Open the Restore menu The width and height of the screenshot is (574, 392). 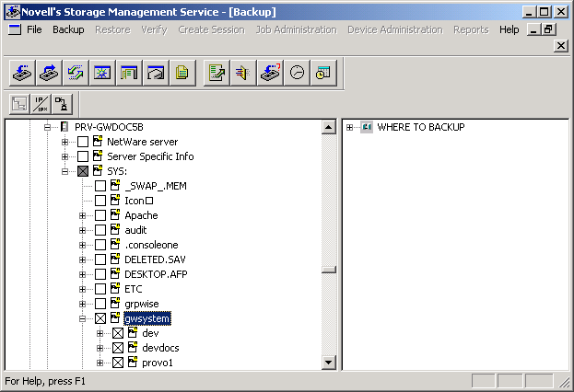pos(112,29)
